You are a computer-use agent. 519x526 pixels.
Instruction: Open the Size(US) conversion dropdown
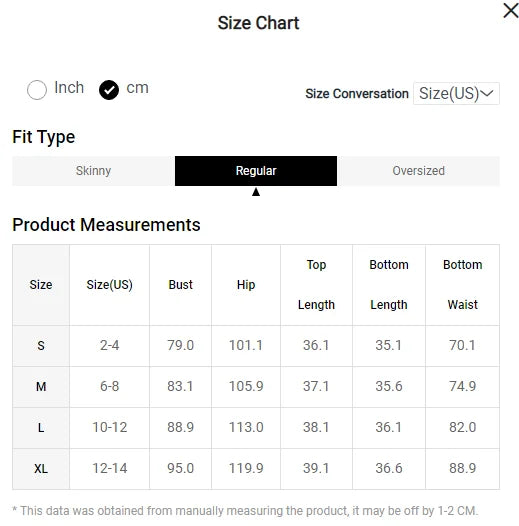pyautogui.click(x=456, y=93)
